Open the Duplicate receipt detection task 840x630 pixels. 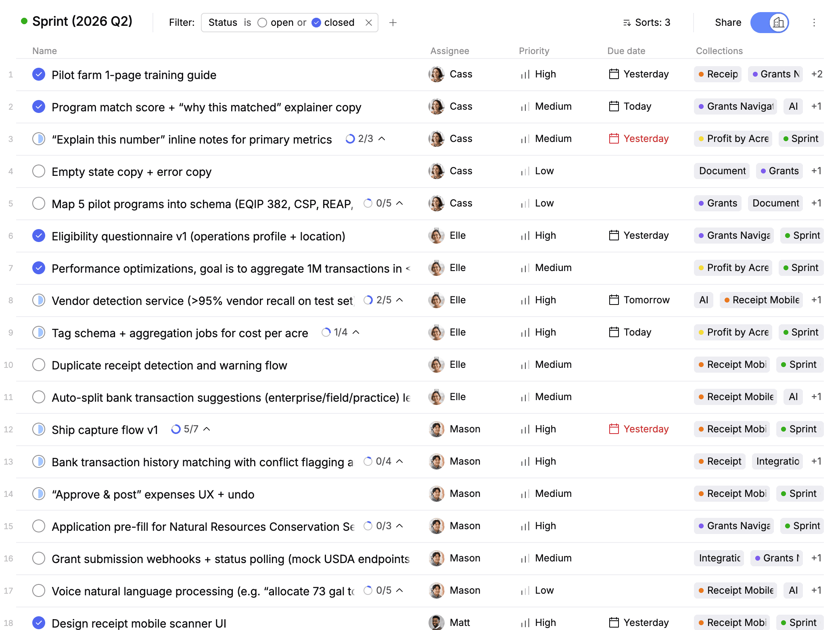[169, 365]
